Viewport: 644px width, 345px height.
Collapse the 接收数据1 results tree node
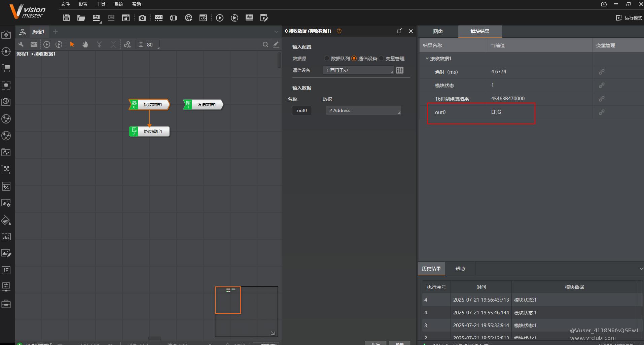coord(427,58)
